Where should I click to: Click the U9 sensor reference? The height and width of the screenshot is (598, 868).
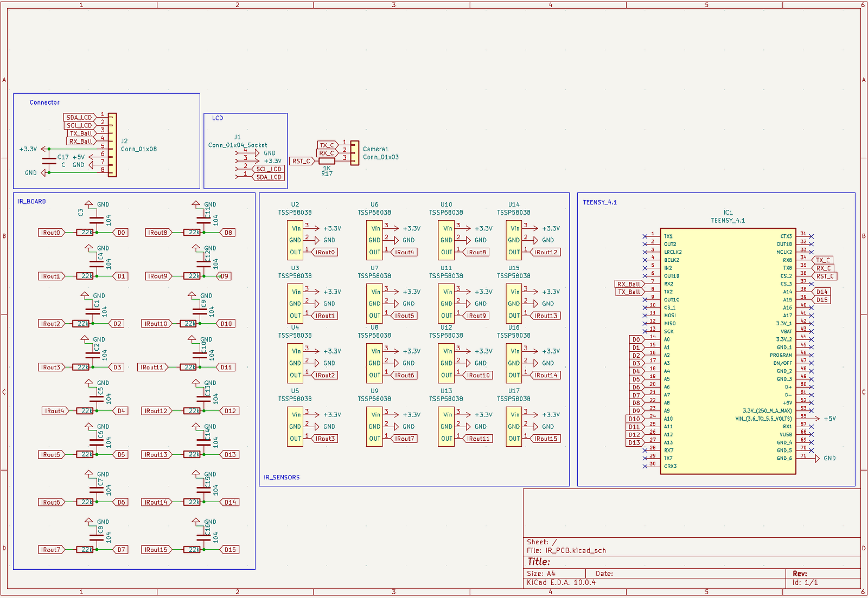(x=374, y=391)
